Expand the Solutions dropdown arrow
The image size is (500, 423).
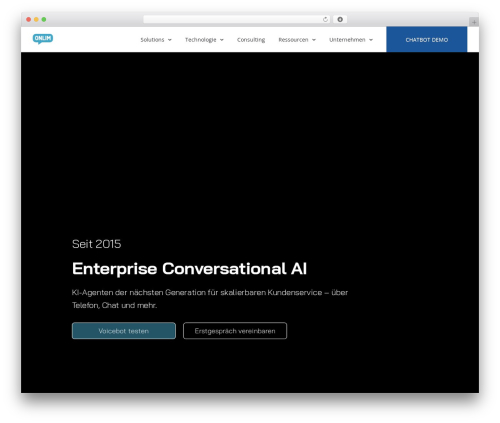pos(170,40)
